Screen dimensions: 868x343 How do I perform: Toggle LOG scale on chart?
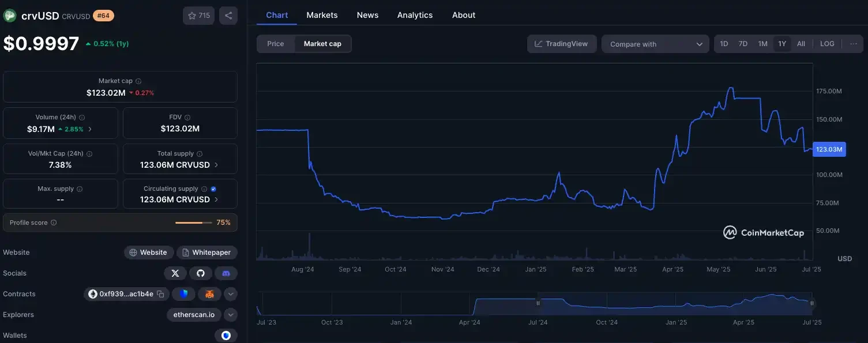827,44
